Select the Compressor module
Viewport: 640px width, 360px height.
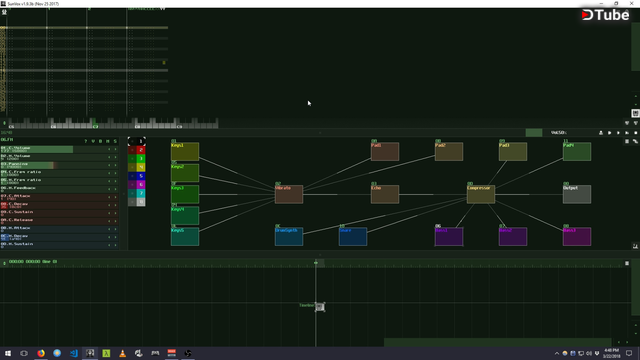(x=481, y=194)
